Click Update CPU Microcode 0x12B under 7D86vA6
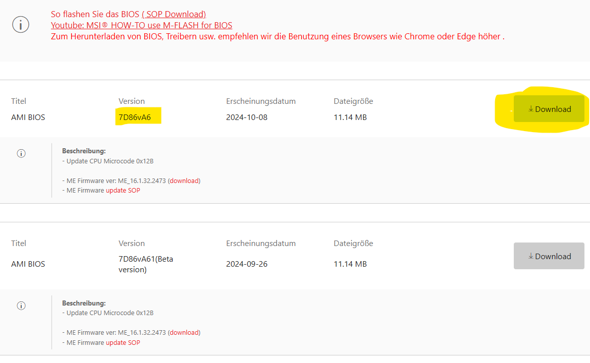590x363 pixels. (x=108, y=161)
